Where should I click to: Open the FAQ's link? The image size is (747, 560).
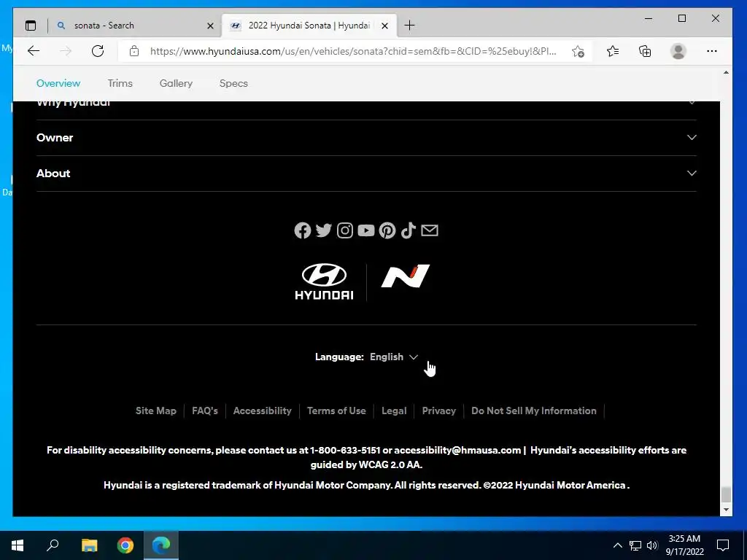tap(205, 411)
